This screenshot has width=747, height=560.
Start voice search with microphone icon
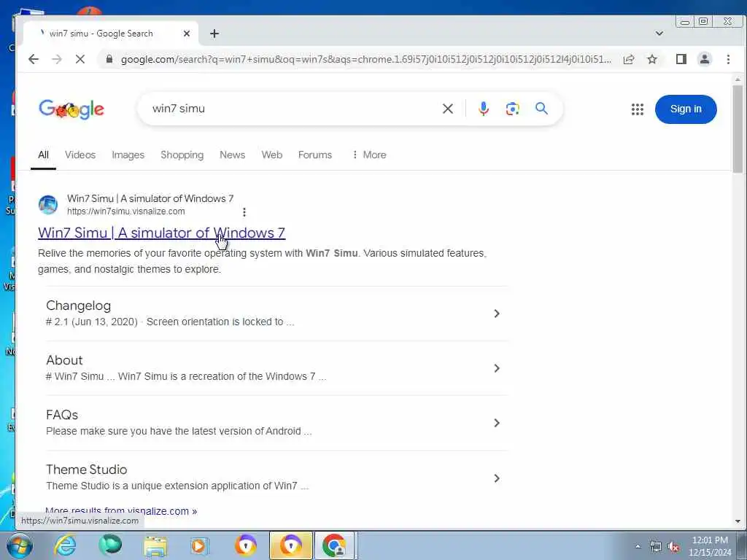coord(484,109)
